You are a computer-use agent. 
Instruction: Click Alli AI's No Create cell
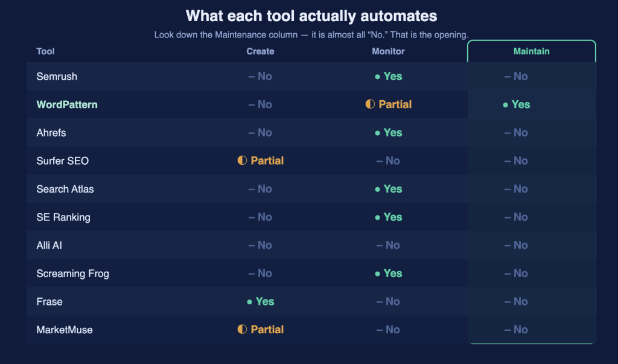[260, 245]
